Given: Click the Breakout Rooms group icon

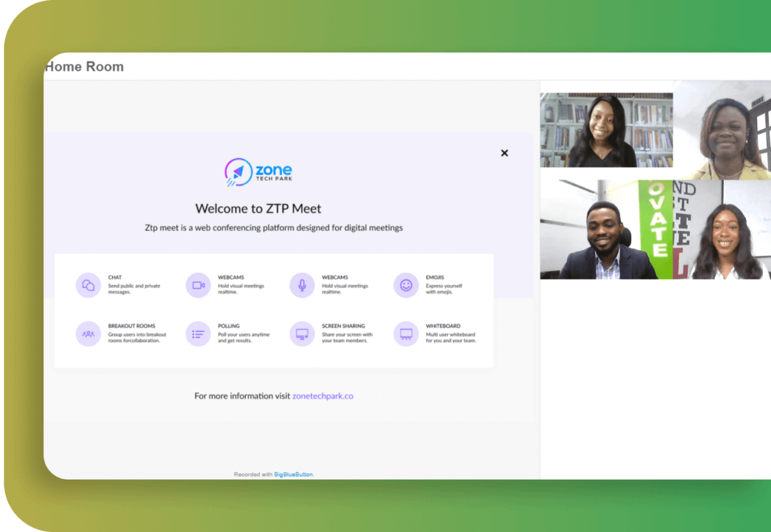Looking at the screenshot, I should 89,334.
